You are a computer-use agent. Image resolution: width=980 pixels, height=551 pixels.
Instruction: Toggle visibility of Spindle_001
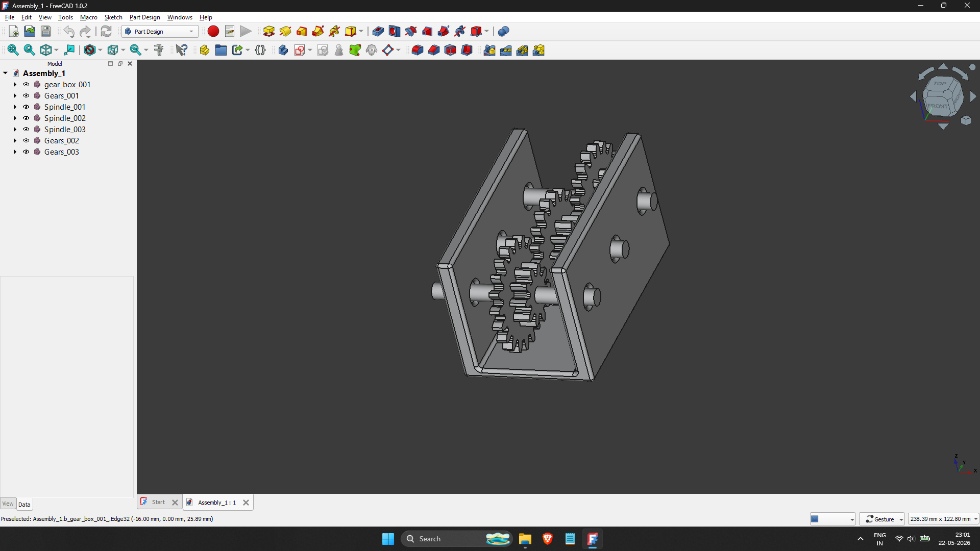pyautogui.click(x=26, y=107)
